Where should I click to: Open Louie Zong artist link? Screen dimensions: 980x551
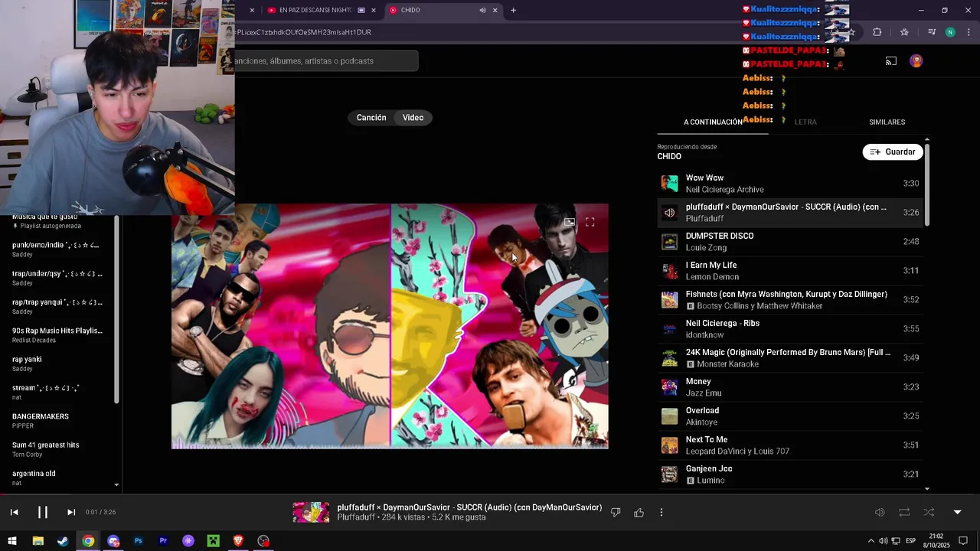point(706,248)
